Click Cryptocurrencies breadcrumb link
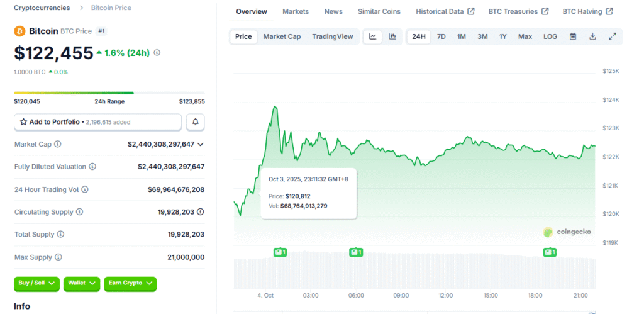The image size is (644, 314). click(42, 8)
